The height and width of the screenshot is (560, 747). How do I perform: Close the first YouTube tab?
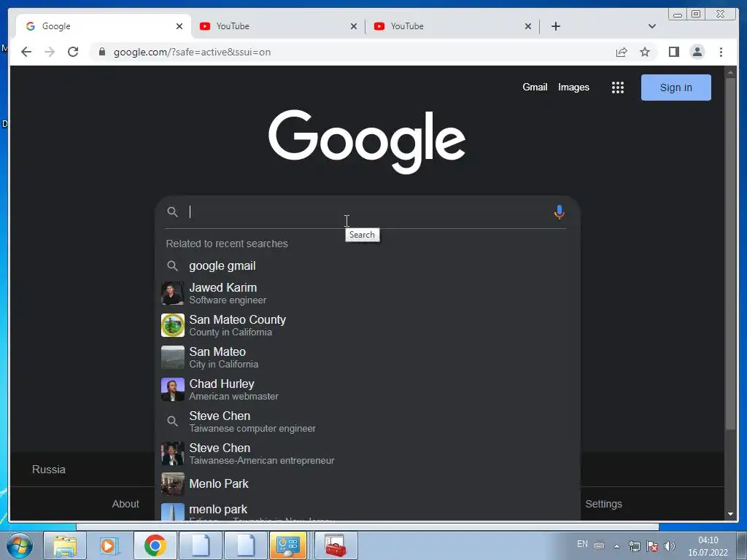point(354,26)
